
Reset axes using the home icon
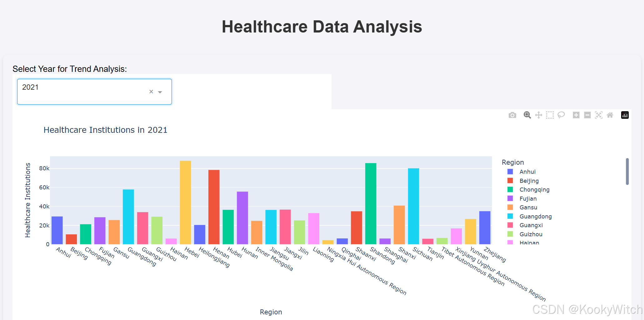(610, 115)
